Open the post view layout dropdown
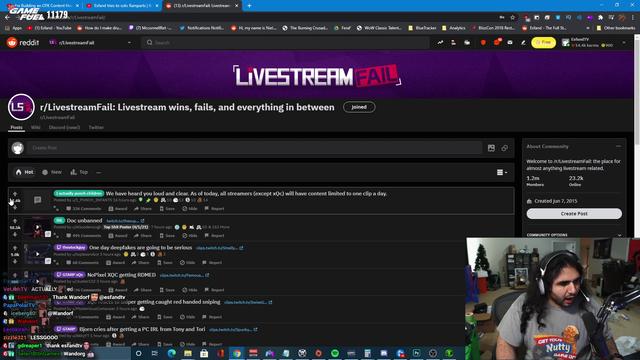Viewport: 640px width, 360px height. [502, 172]
